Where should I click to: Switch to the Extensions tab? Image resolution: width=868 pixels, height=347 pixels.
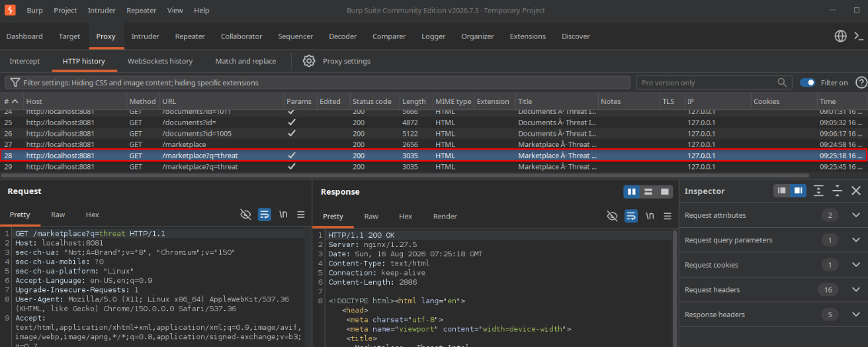point(528,36)
